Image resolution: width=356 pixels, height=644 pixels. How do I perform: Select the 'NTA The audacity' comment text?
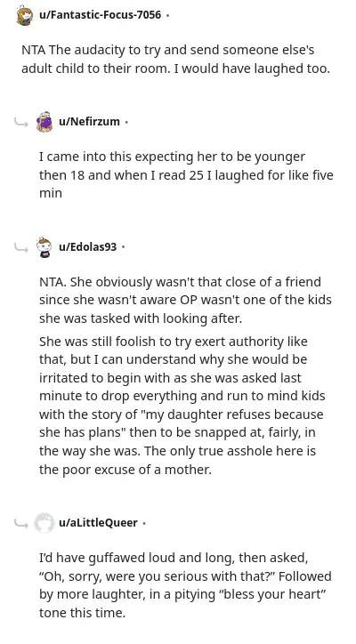pos(175,59)
